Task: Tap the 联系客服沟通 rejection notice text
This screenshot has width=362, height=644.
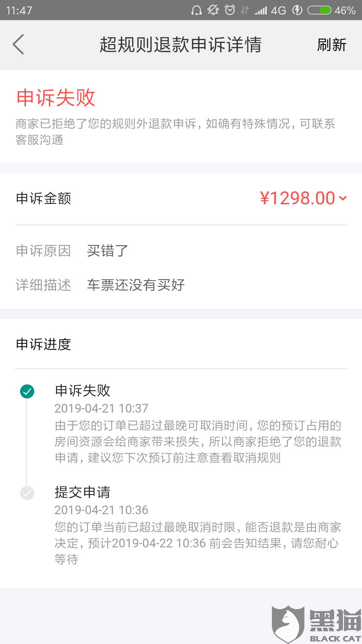Action: (175, 131)
